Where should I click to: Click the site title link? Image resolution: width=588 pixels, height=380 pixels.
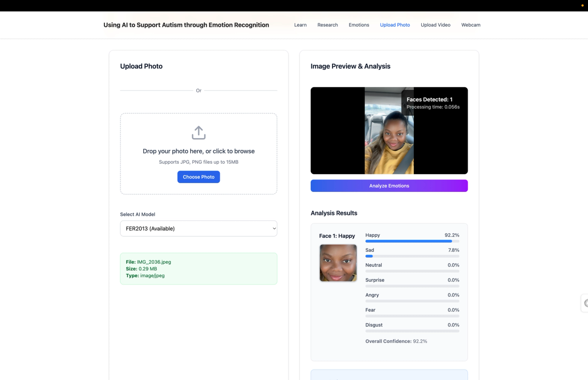coord(186,25)
